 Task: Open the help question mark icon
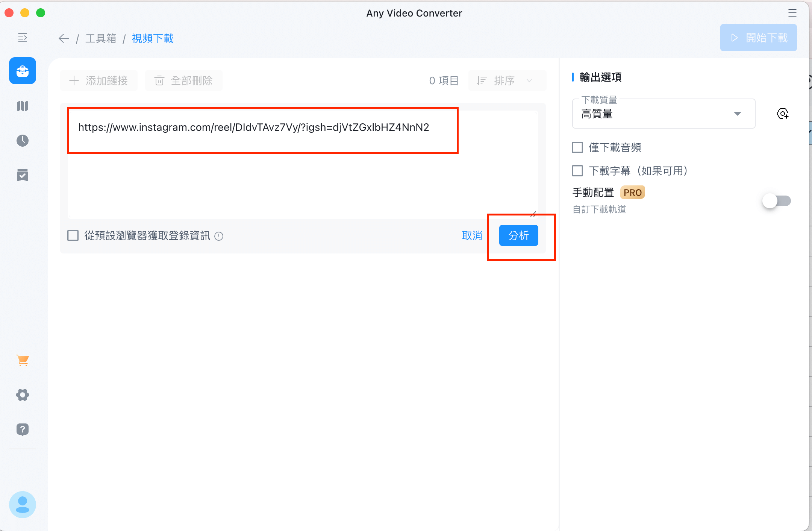pyautogui.click(x=23, y=429)
